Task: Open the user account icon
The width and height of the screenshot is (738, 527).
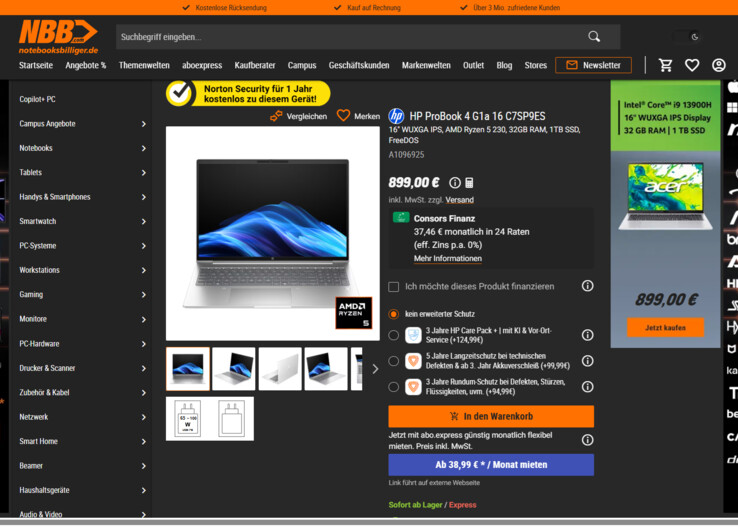Action: (x=718, y=65)
